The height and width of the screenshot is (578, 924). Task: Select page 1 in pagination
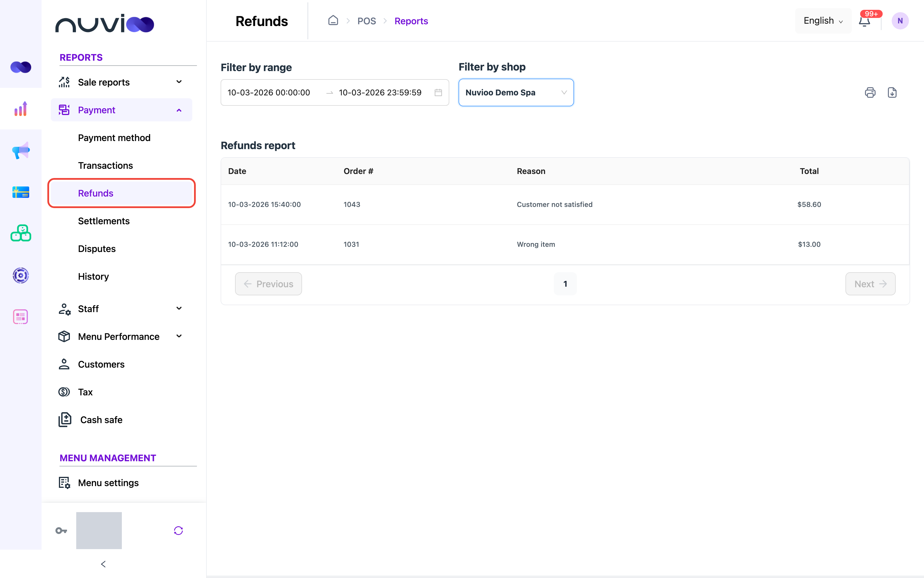(565, 284)
